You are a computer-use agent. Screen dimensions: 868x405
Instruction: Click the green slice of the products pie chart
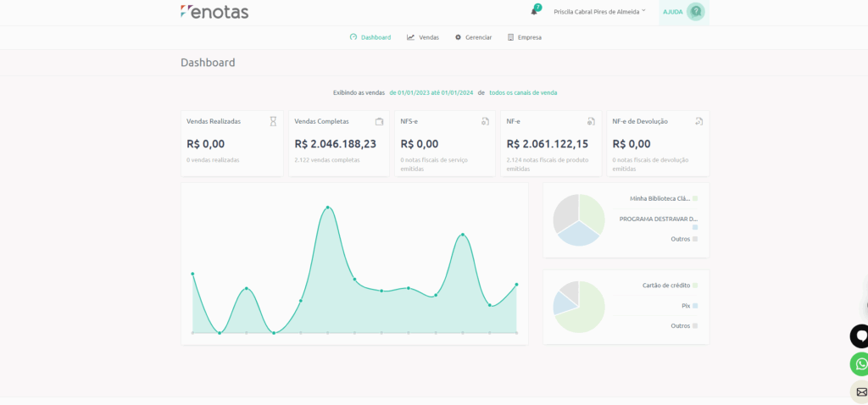point(591,214)
